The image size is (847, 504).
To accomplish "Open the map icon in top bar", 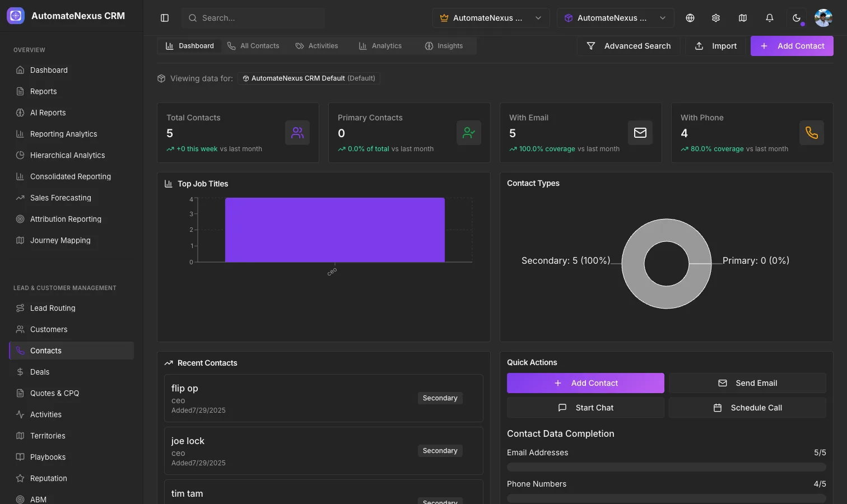I will pos(743,18).
